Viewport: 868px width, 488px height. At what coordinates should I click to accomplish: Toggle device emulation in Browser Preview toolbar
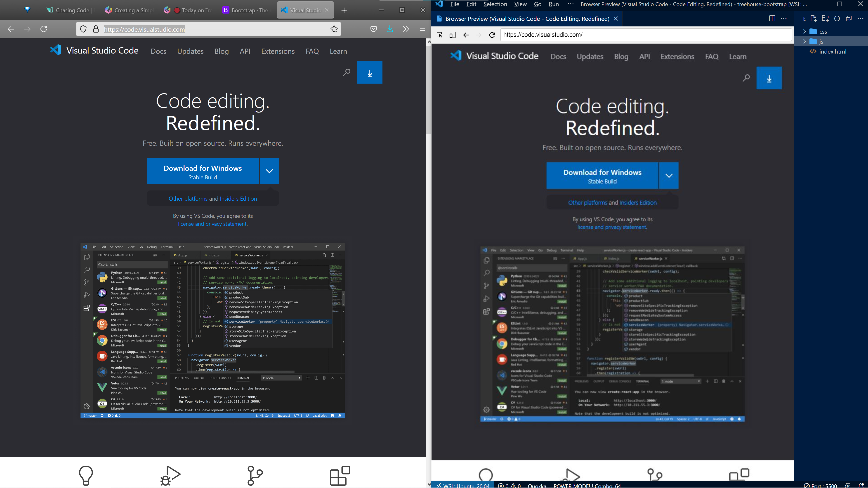coord(453,35)
